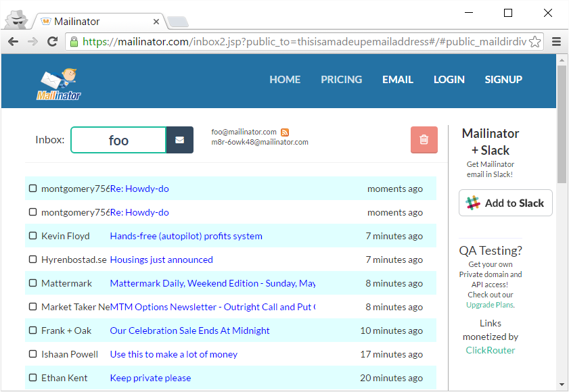Click the browser forward arrow
Image resolution: width=569 pixels, height=392 pixels.
(x=32, y=42)
